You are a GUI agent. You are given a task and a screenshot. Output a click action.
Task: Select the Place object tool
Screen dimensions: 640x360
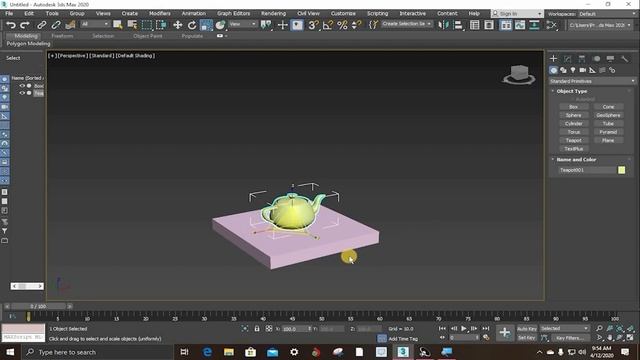pos(220,25)
